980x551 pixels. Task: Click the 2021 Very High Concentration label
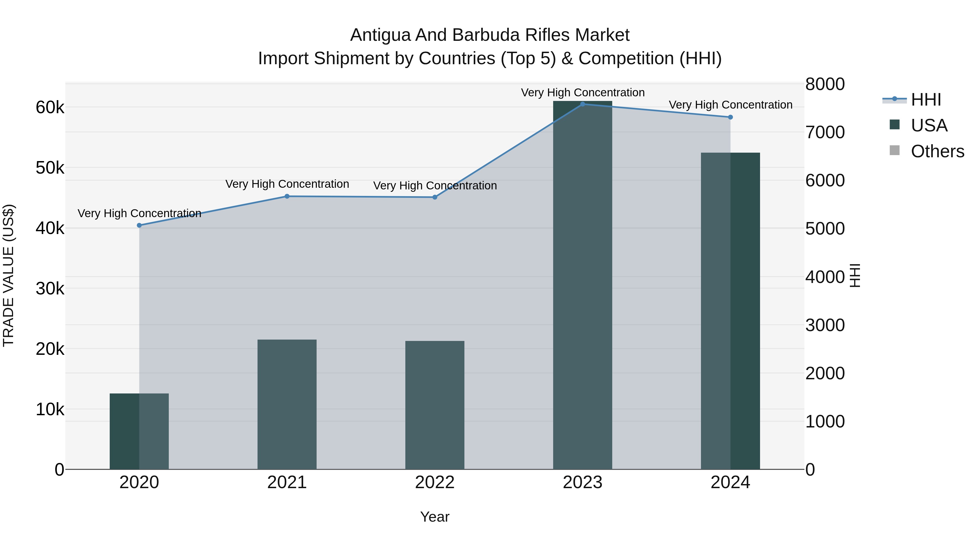(287, 184)
